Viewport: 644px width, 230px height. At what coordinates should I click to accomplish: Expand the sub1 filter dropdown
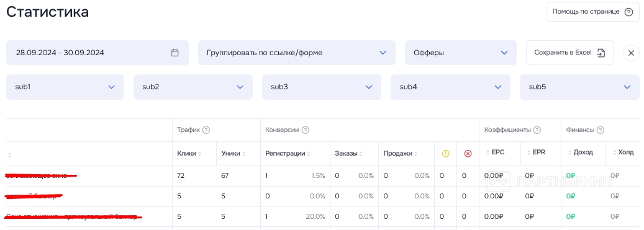point(65,87)
